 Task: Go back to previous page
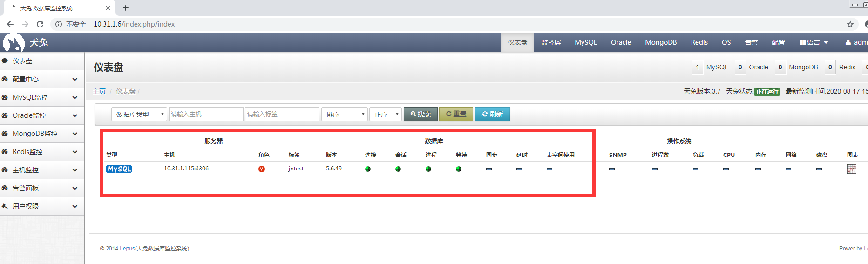point(10,24)
